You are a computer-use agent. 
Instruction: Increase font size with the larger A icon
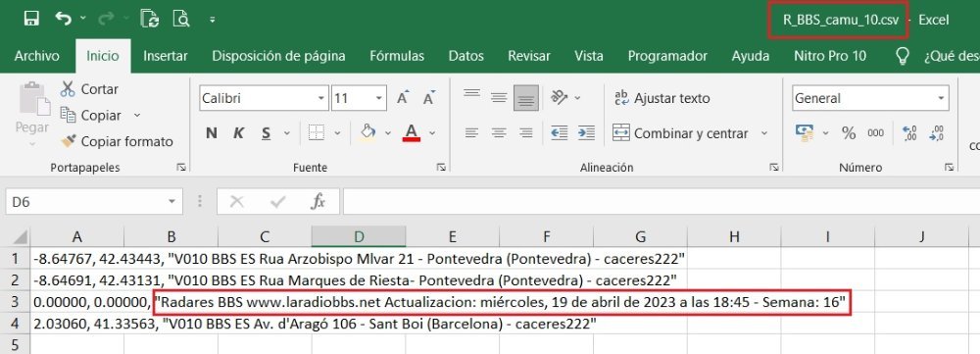(x=403, y=98)
